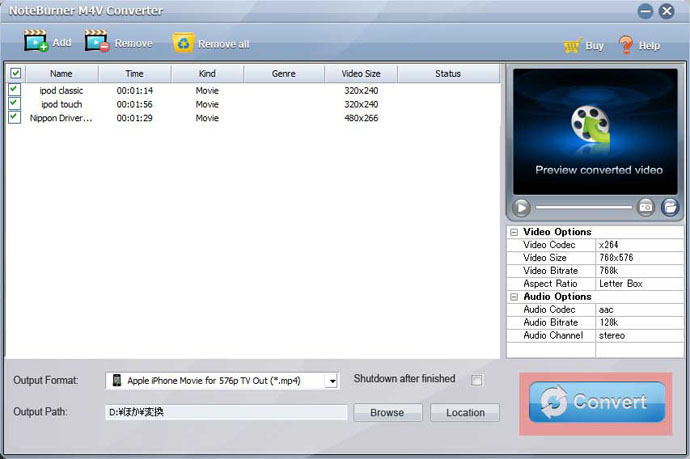
Task: Uncheck the ipod touch checkbox
Action: click(x=14, y=104)
